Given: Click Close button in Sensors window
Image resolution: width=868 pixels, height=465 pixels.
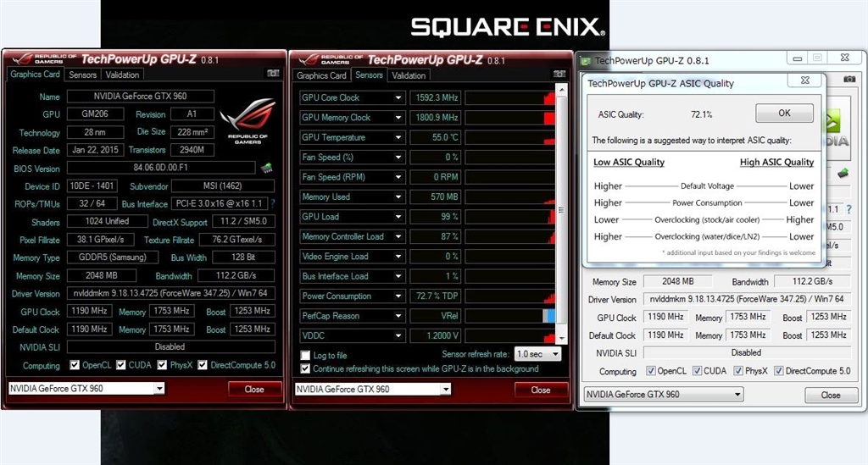Looking at the screenshot, I should click(x=541, y=390).
